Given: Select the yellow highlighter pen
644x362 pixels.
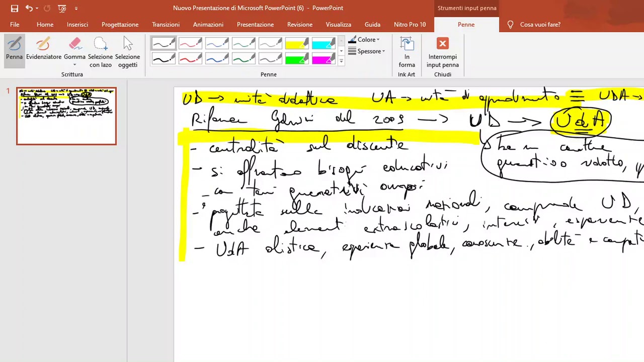Looking at the screenshot, I should (x=297, y=44).
